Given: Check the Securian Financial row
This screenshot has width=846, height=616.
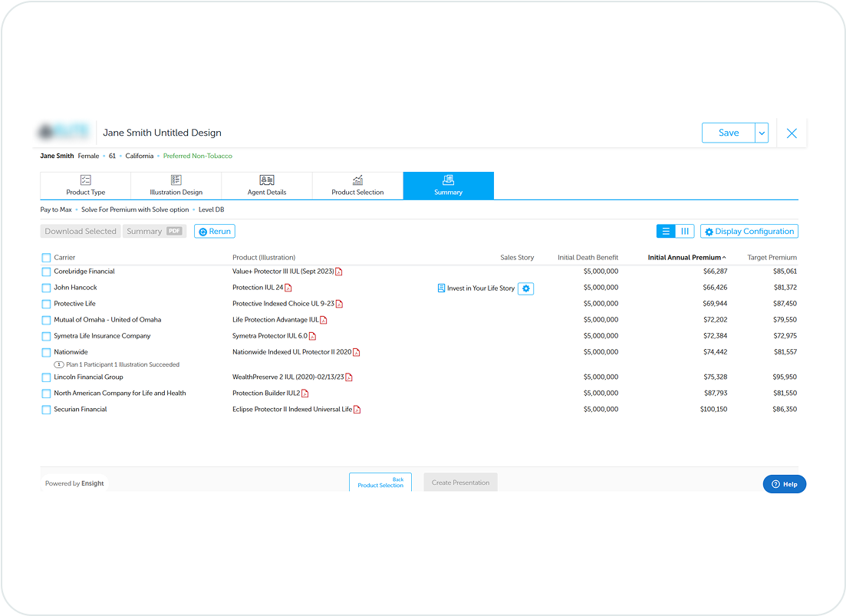Looking at the screenshot, I should pyautogui.click(x=46, y=410).
